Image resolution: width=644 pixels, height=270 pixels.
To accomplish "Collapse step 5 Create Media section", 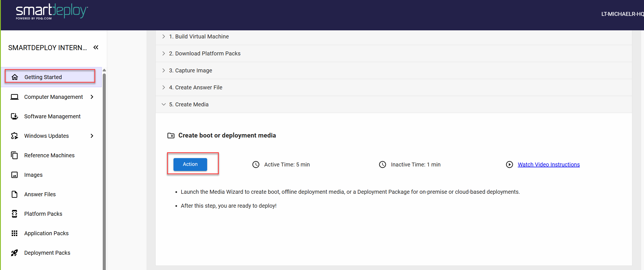I will [164, 104].
